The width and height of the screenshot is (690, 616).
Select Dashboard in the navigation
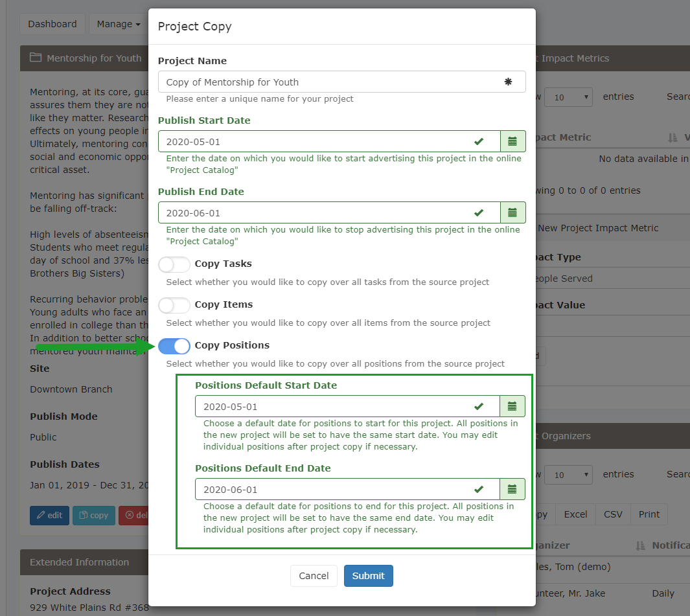(52, 23)
